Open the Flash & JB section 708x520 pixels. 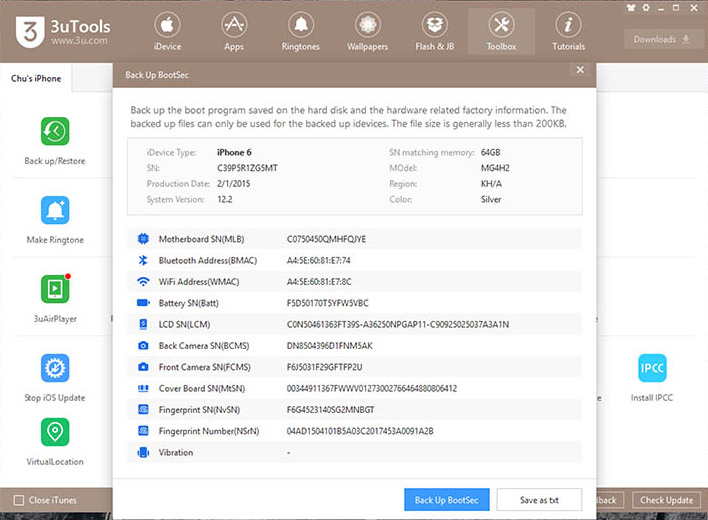[435, 32]
